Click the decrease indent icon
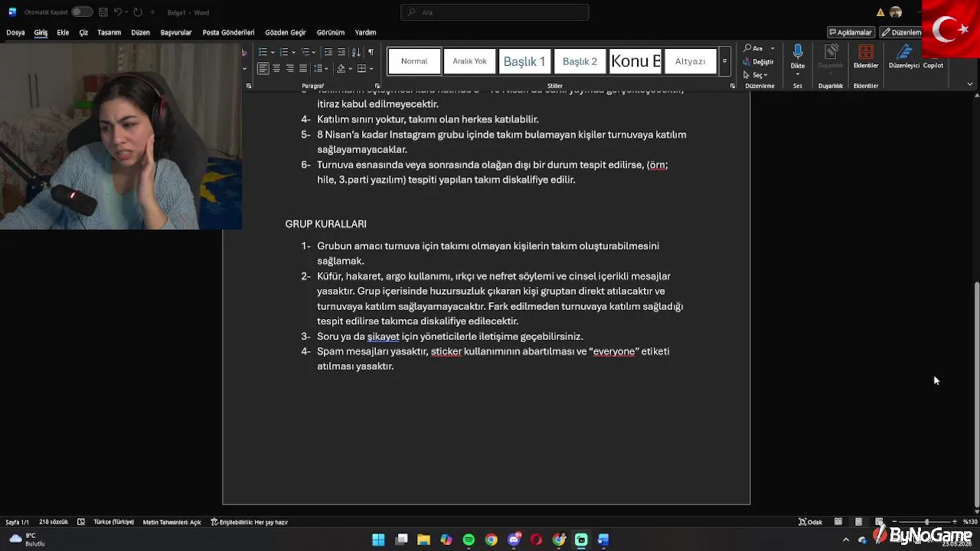Screen dimensions: 980x551 pyautogui.click(x=328, y=52)
